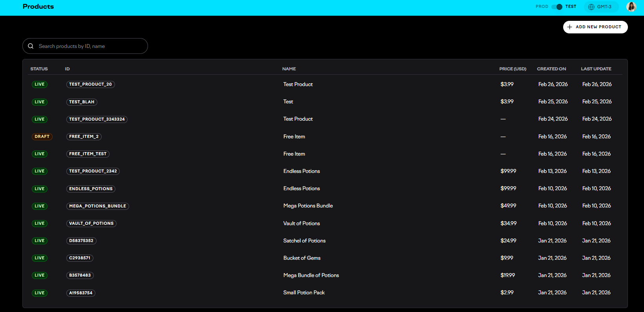Toggle the PROD/TEST environment switch
Viewport: 644px width, 312px height.
557,7
